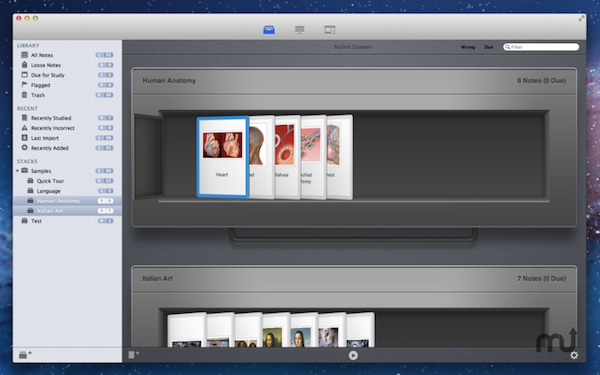Viewport: 600px width, 375px height.
Task: Select the Heart note card
Action: (222, 157)
